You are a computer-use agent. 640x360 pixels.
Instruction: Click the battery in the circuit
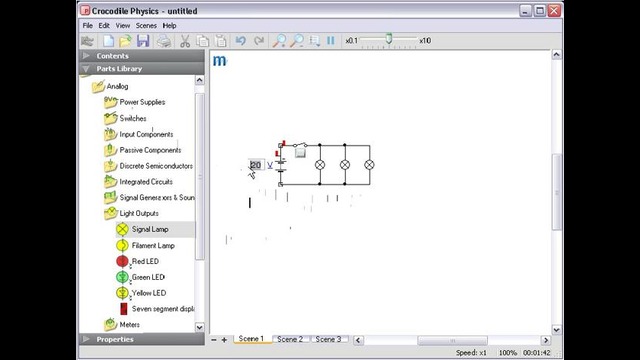click(280, 165)
